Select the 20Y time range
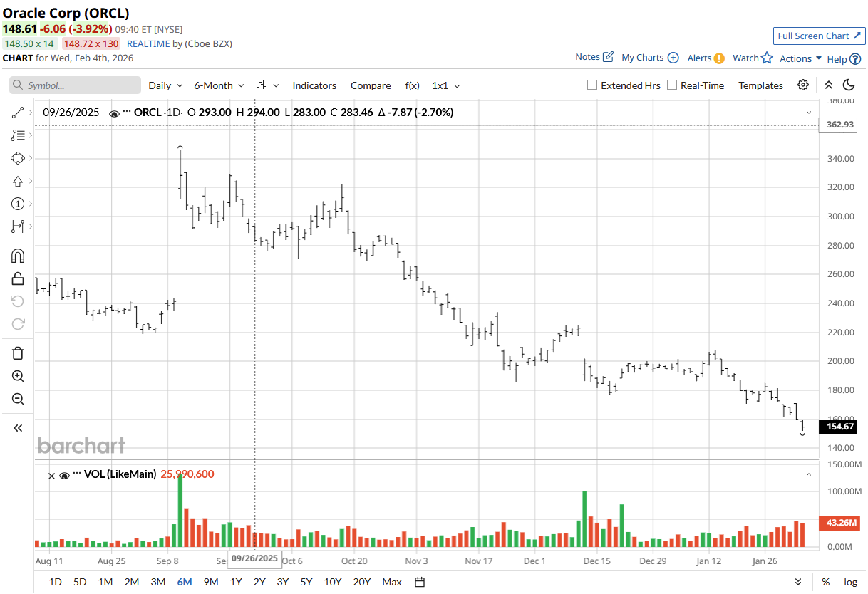 (x=362, y=582)
